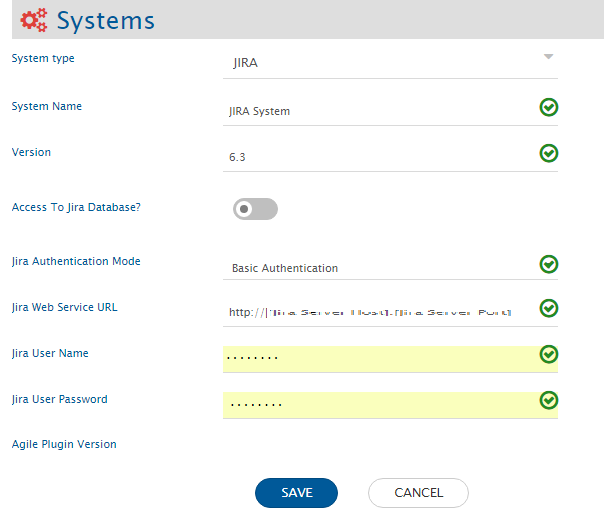
Task: Click green checkmark beside Version field
Action: [x=548, y=153]
